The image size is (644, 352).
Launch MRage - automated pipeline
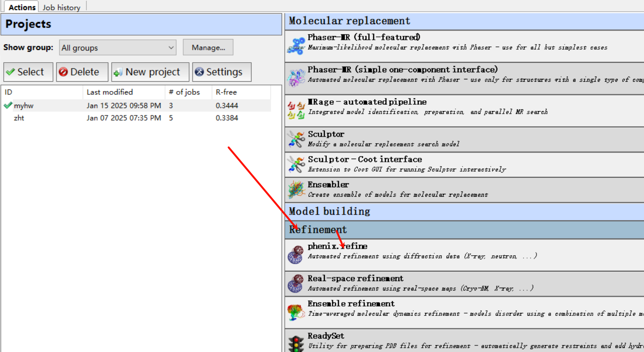(464, 110)
